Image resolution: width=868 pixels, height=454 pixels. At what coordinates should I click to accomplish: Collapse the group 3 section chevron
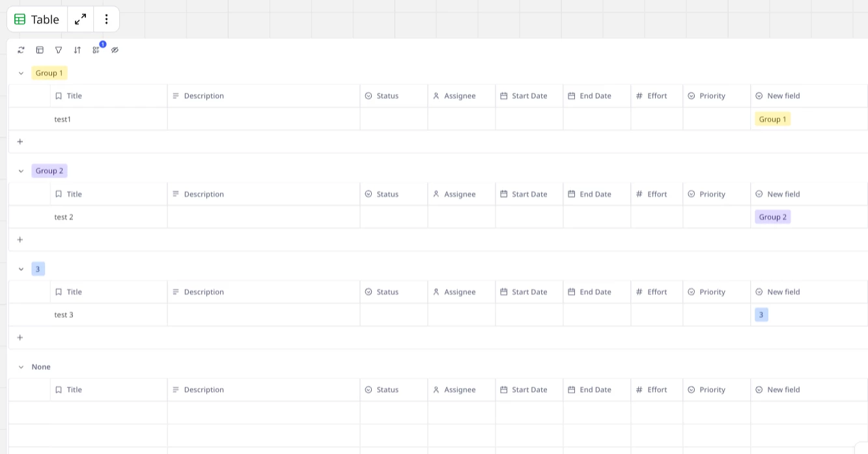(21, 269)
